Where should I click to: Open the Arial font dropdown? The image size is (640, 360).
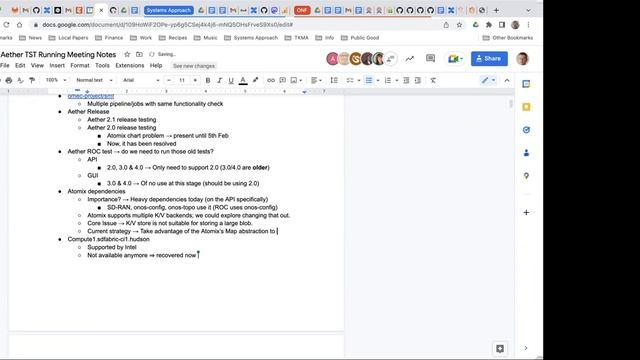pos(141,80)
